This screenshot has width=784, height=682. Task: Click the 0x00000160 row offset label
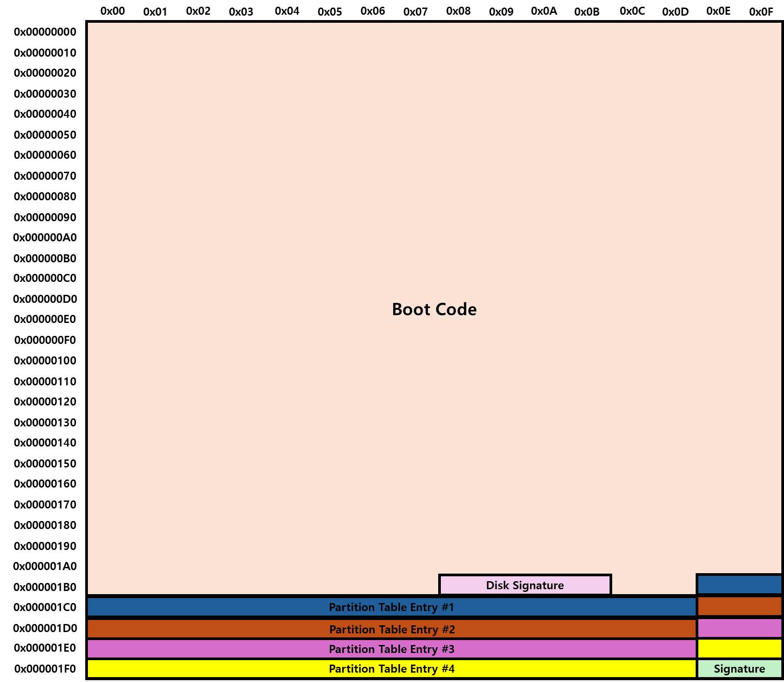[45, 484]
